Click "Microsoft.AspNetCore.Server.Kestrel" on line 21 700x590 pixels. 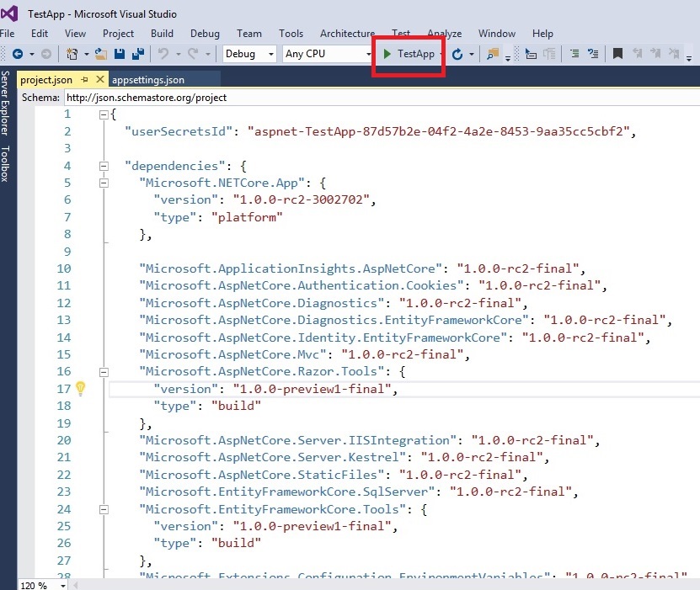coord(272,457)
